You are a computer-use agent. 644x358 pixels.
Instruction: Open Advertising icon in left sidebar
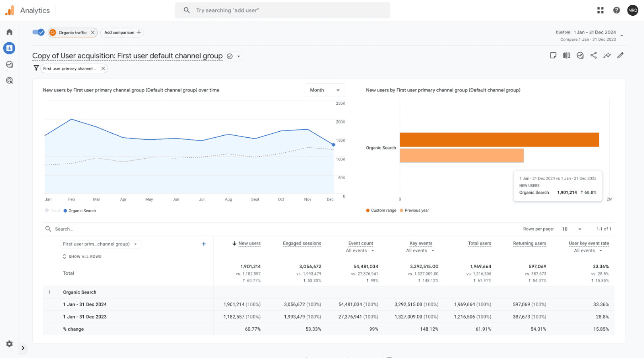click(9, 81)
